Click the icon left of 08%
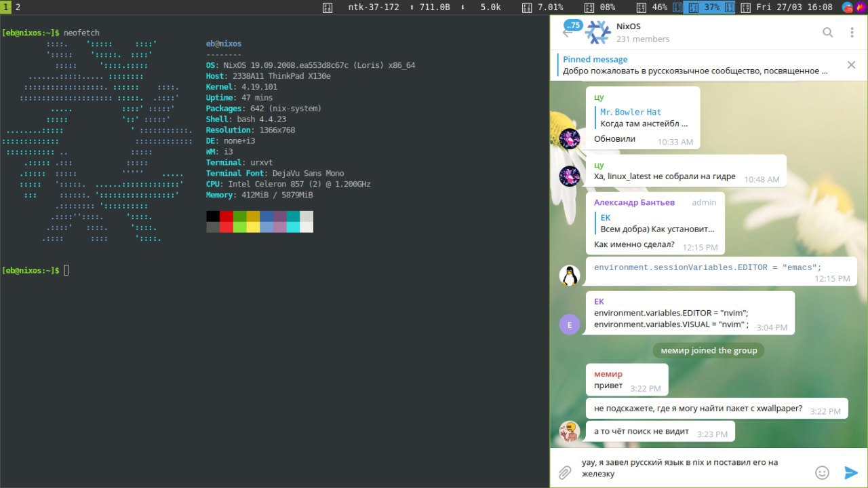Screen dimensions: 868x488 pyautogui.click(x=589, y=7)
